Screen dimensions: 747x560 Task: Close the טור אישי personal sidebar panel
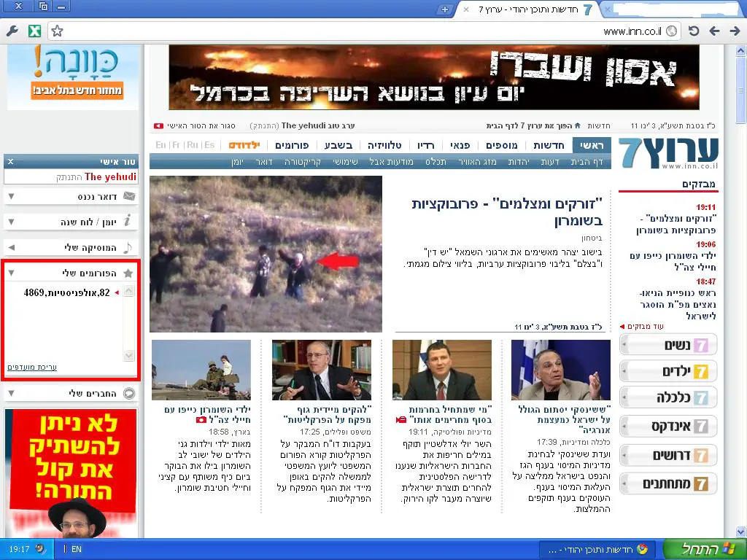click(x=10, y=161)
